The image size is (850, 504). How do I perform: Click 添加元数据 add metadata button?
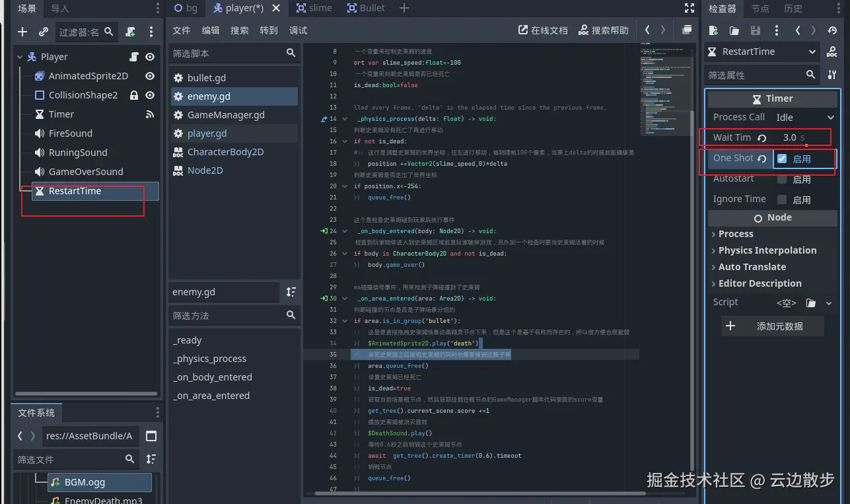tap(772, 326)
